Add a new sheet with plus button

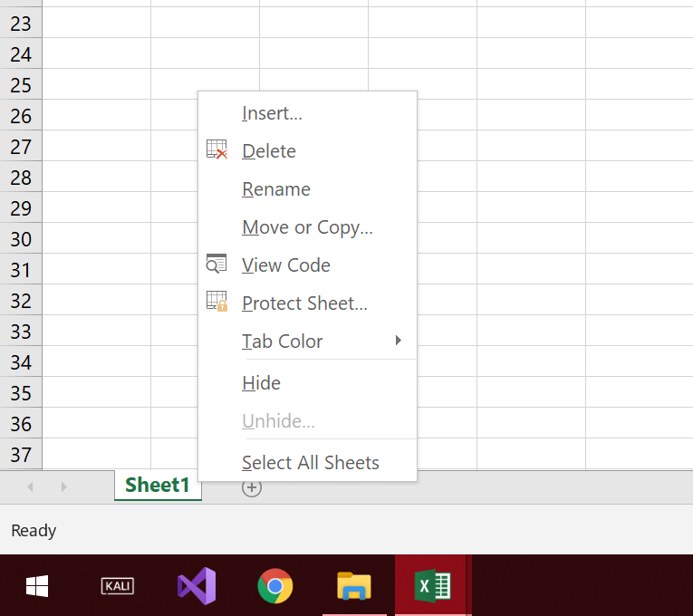coord(252,488)
